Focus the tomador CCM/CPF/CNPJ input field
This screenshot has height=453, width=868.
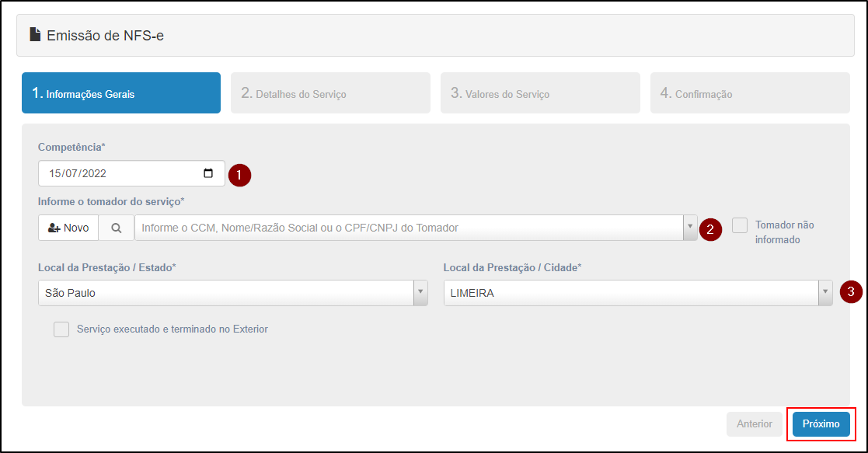click(x=409, y=228)
